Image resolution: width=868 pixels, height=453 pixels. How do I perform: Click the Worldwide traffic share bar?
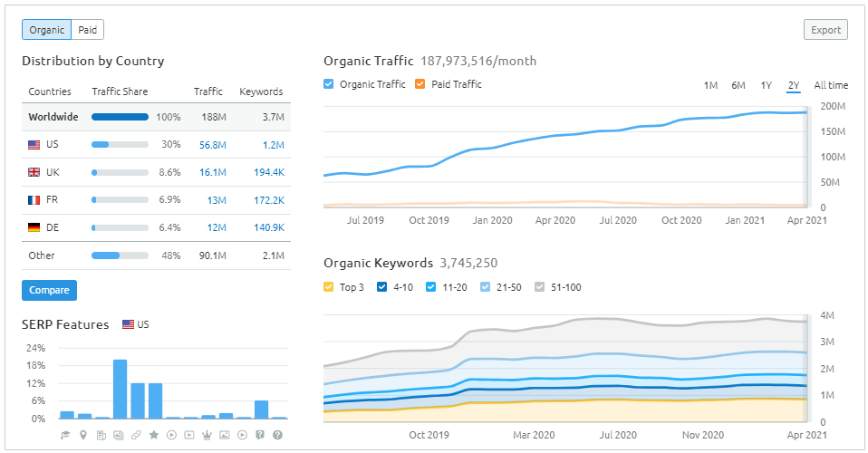point(121,117)
